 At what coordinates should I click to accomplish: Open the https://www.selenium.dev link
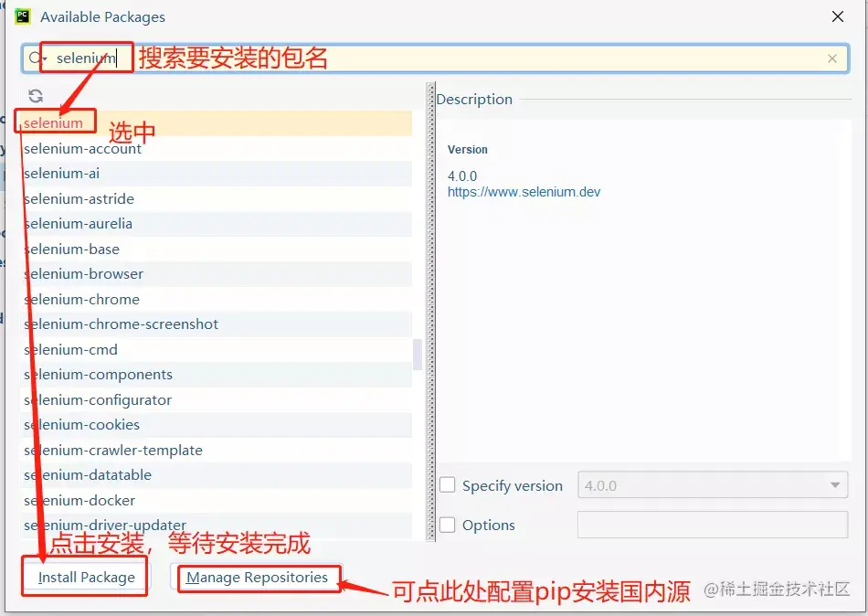[524, 192]
